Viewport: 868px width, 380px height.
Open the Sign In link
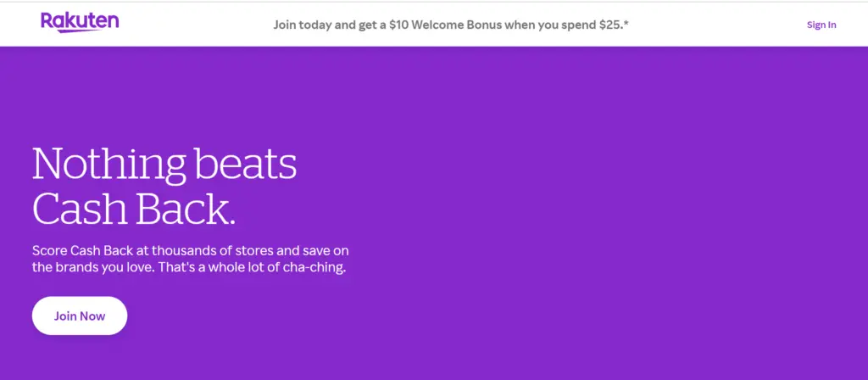click(821, 25)
